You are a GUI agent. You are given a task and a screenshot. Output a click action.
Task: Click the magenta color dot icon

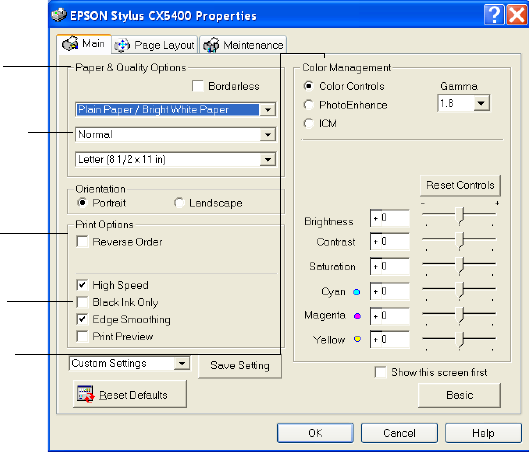coord(357,316)
